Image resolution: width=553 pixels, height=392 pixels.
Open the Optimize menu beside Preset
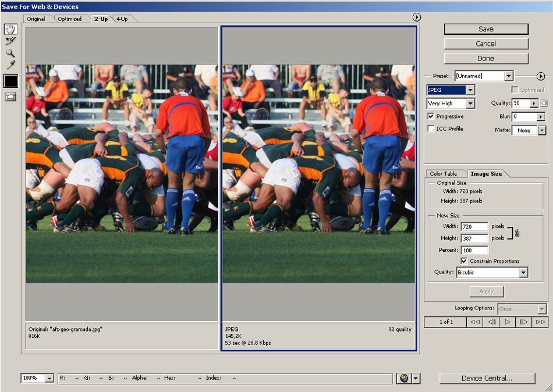point(541,76)
